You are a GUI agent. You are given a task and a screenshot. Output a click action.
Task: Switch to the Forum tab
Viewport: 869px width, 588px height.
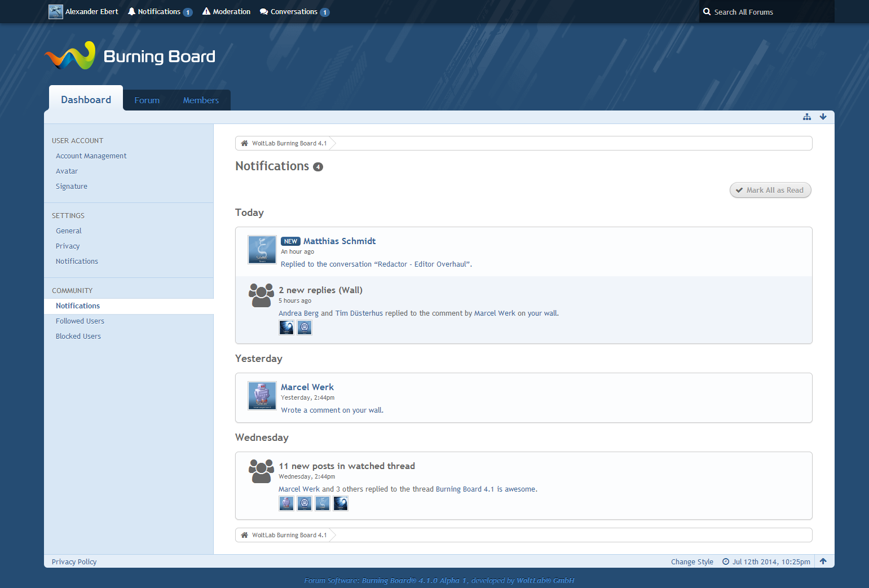point(147,100)
